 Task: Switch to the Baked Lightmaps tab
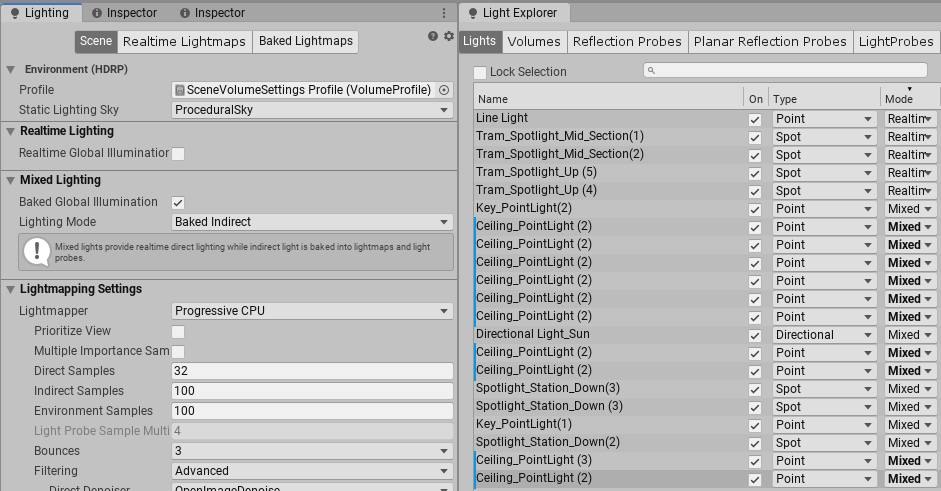click(305, 41)
